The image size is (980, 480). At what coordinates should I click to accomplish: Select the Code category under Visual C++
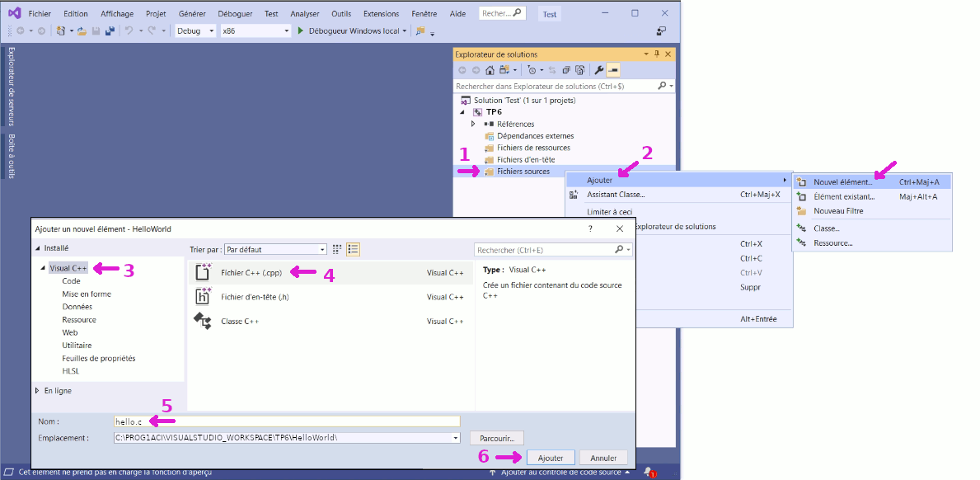click(71, 281)
